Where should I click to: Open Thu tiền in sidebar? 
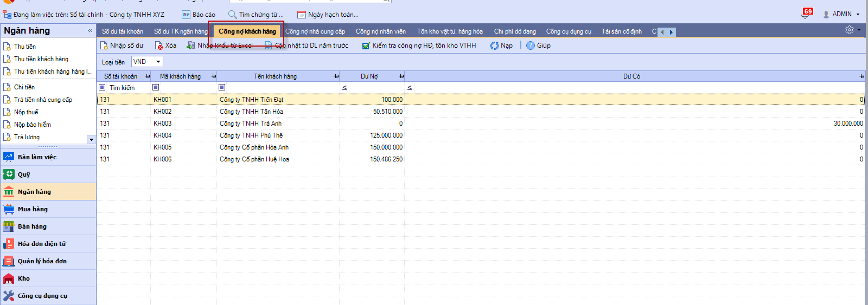[25, 47]
